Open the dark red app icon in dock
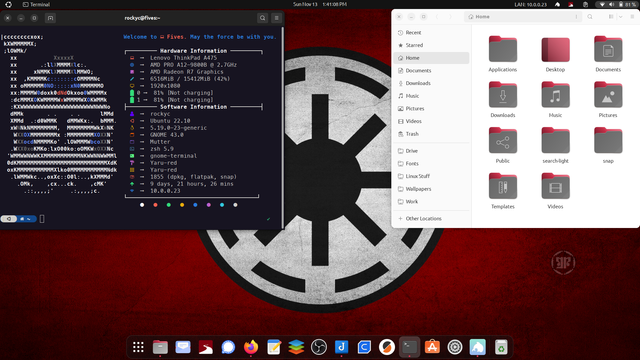 [x=206, y=347]
